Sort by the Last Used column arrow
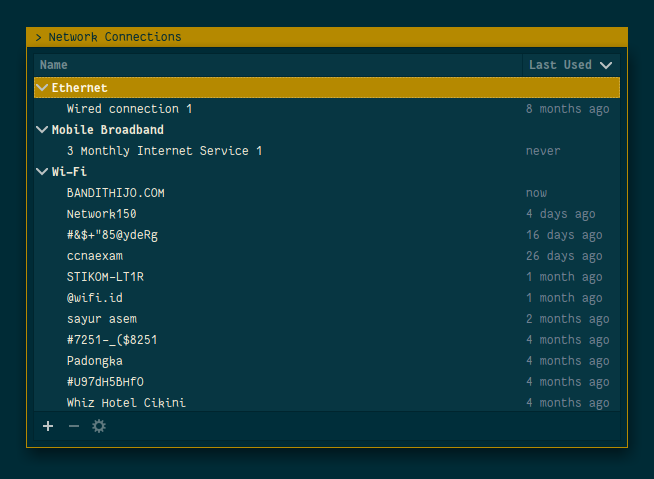Viewport: 654px width, 479px height. [606, 65]
